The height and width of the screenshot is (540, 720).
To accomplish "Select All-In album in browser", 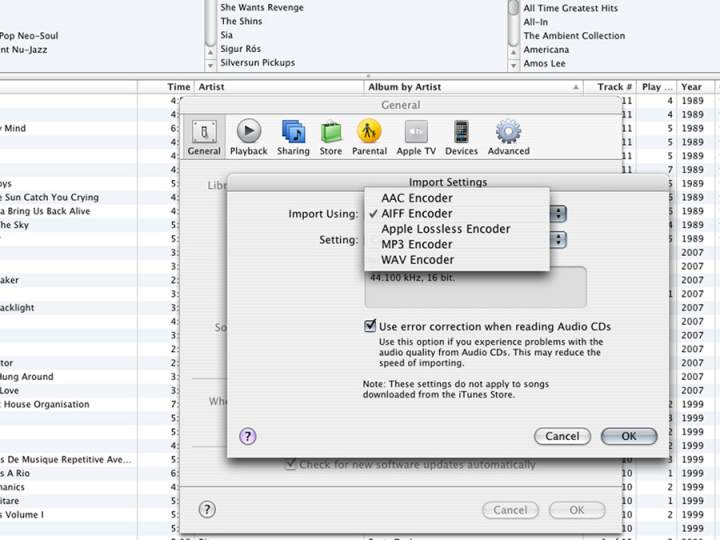I will tap(535, 22).
